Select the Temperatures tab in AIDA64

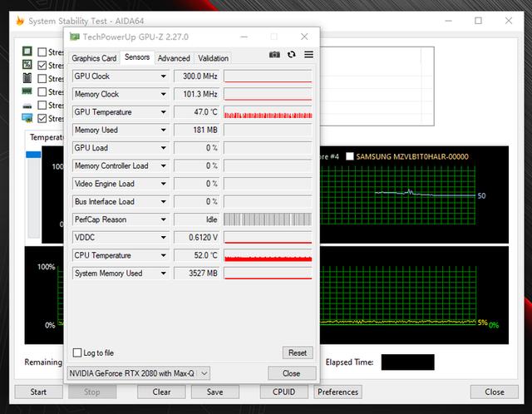pyautogui.click(x=46, y=137)
